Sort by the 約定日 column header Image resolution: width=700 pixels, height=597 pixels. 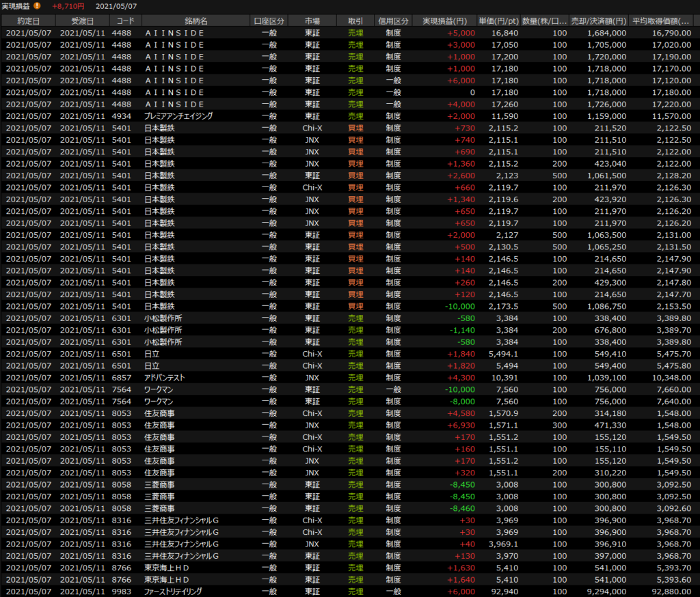point(27,21)
